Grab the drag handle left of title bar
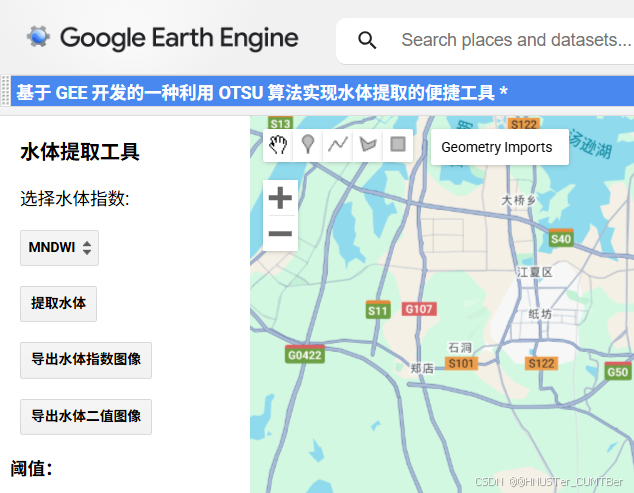The image size is (634, 493). [5, 91]
